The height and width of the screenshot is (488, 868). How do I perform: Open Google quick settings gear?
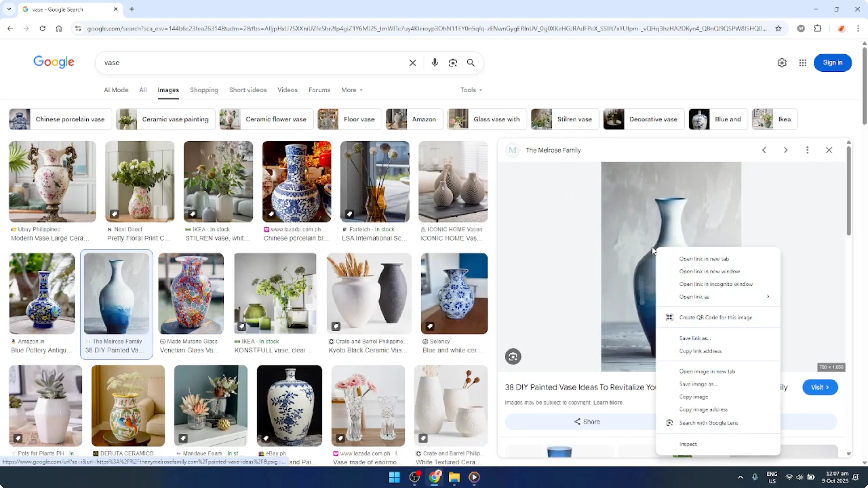coord(782,63)
